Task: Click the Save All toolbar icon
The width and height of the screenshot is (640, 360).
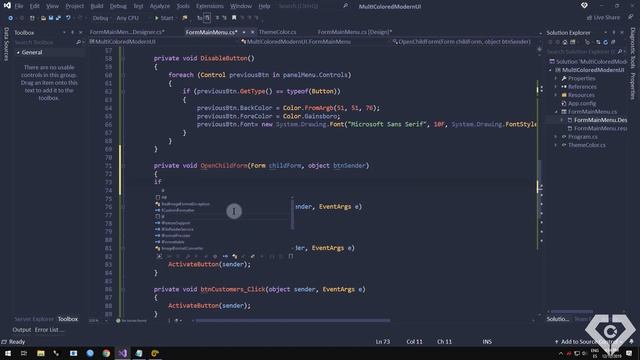Action: click(x=58, y=18)
